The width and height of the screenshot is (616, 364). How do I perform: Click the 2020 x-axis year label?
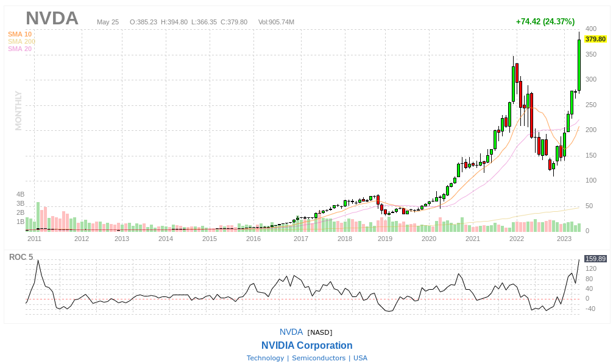pos(429,239)
